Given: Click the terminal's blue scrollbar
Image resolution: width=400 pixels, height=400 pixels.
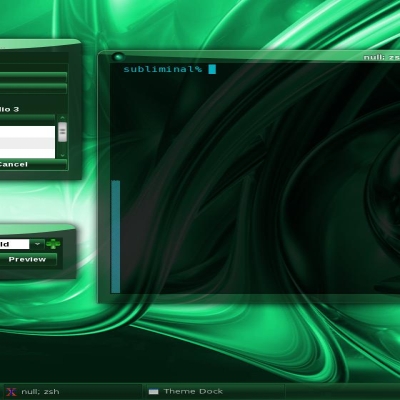Looking at the screenshot, I should [x=115, y=236].
